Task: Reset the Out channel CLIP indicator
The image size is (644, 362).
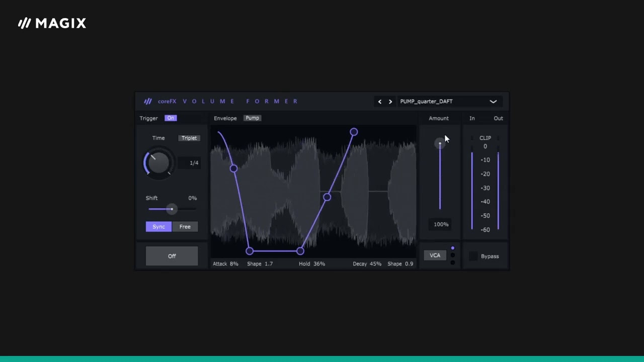Action: [x=498, y=138]
